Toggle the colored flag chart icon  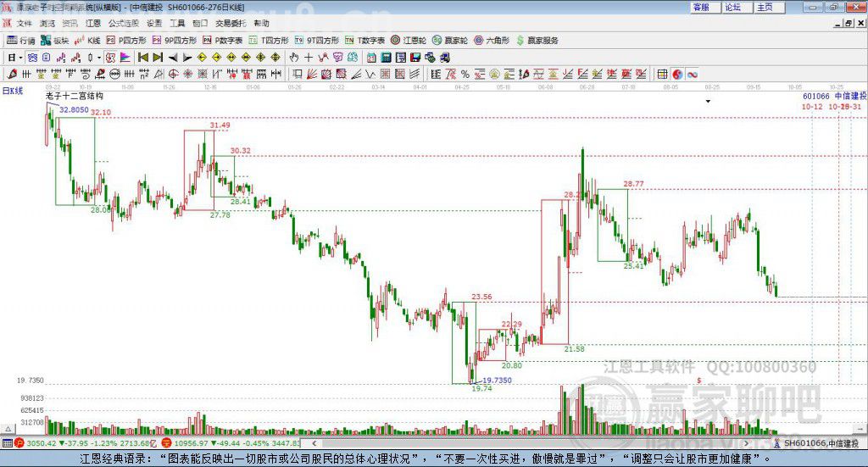click(x=125, y=58)
